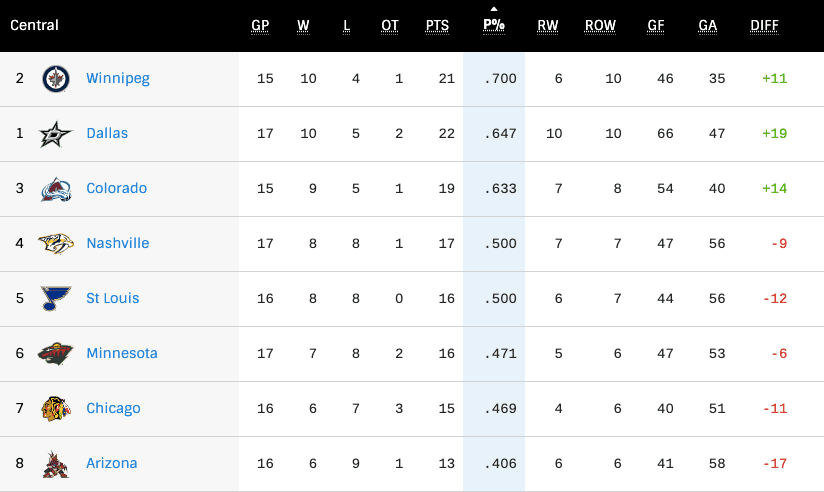This screenshot has height=492, width=824.
Task: Sort by the ROW column header
Action: point(600,26)
